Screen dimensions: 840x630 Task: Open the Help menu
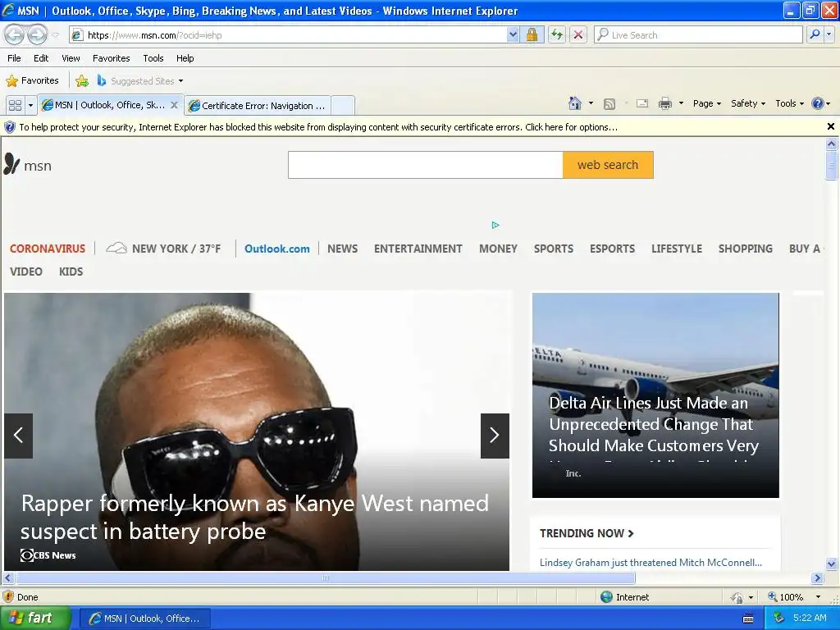pos(185,58)
